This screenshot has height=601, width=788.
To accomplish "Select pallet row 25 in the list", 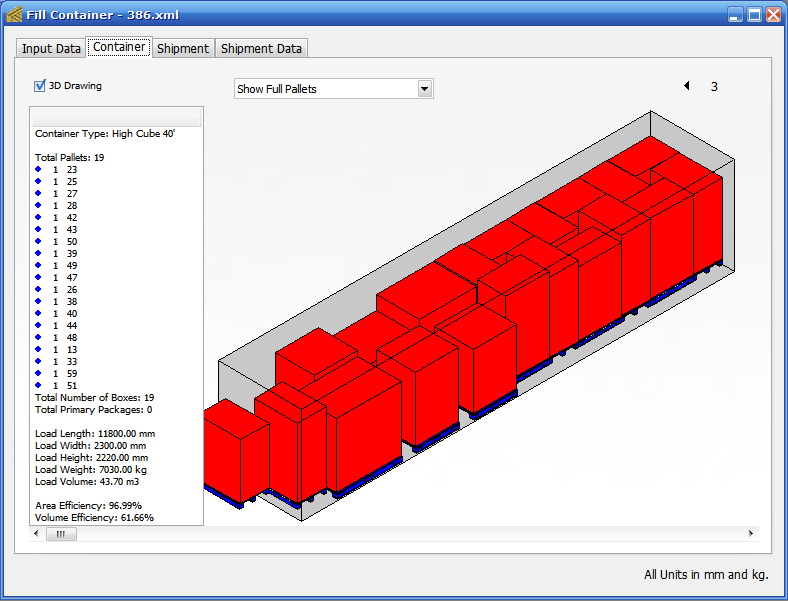I will (x=56, y=182).
